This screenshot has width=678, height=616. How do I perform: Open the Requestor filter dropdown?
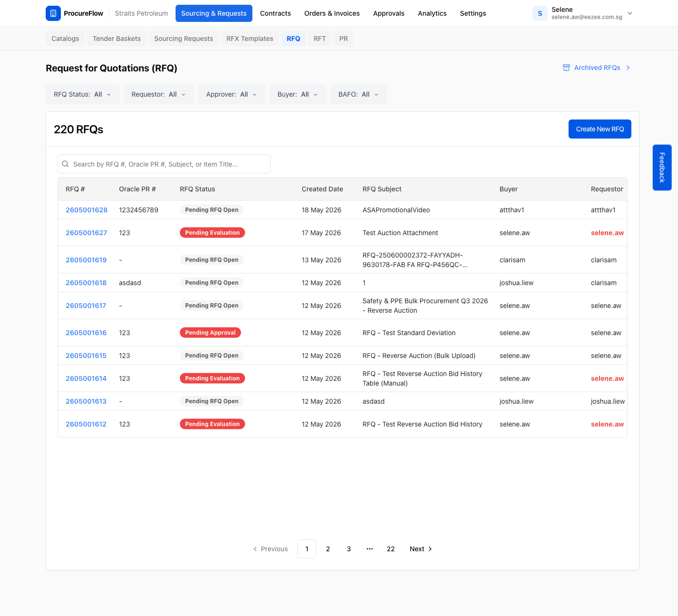tap(159, 94)
